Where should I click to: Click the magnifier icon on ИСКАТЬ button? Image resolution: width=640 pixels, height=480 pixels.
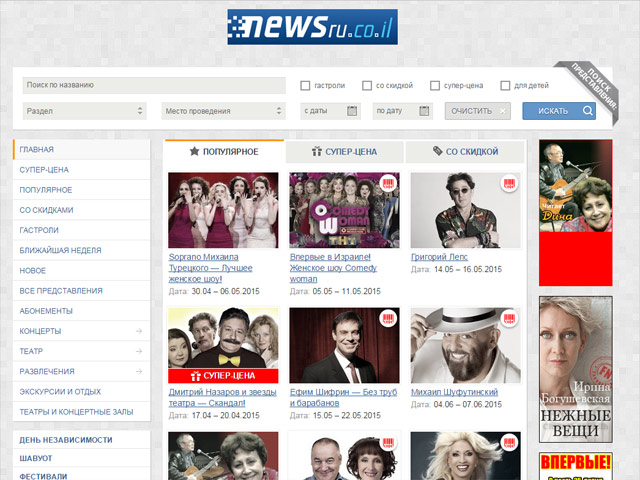[x=587, y=111]
